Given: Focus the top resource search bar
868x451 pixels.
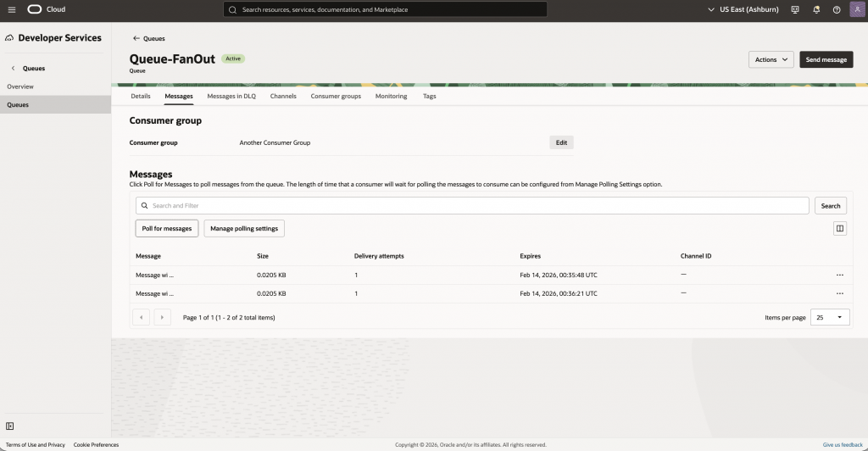Looking at the screenshot, I should coord(385,9).
